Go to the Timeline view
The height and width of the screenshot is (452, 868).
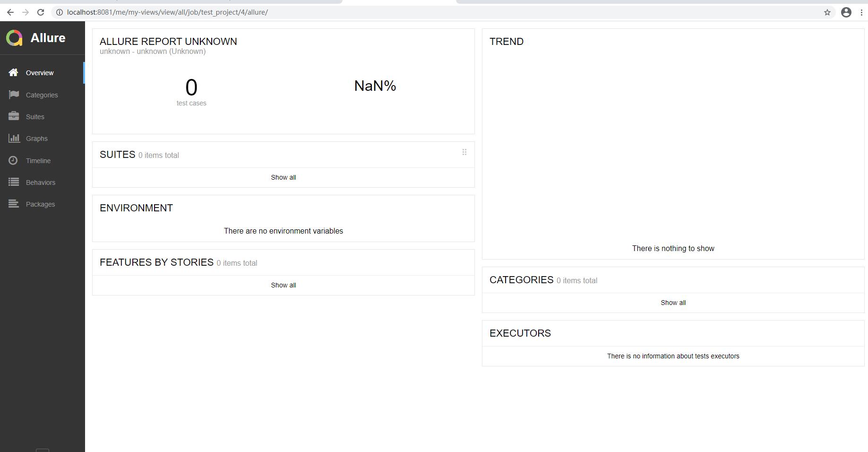pyautogui.click(x=43, y=161)
